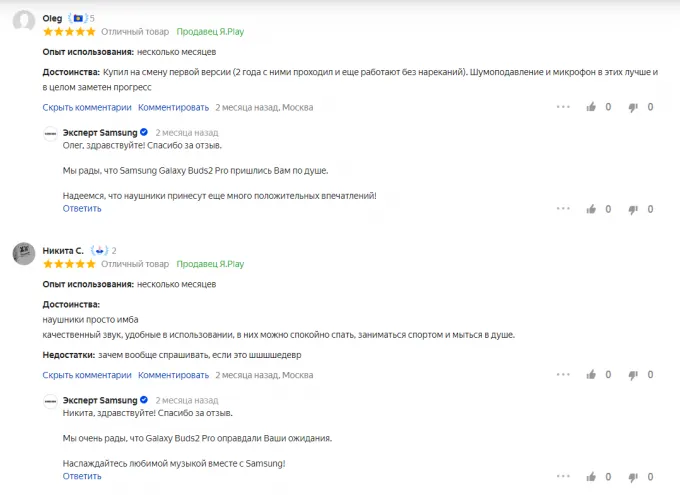Thumbs down Samsung's reply to Oleg
The image size is (680, 495).
pyautogui.click(x=634, y=209)
